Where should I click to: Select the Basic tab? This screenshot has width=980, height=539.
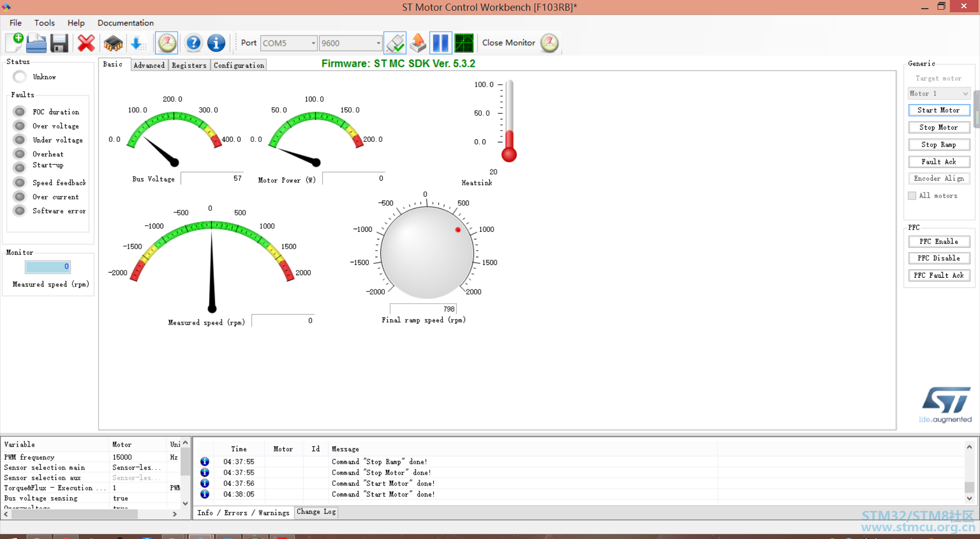[113, 64]
